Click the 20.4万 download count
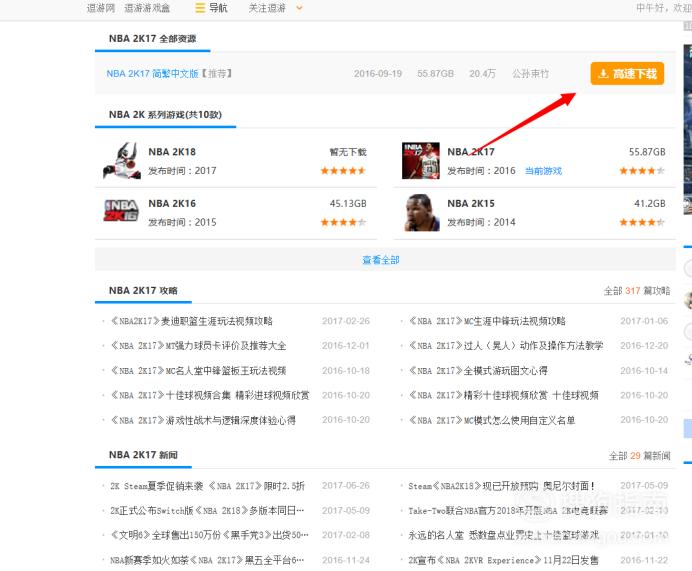This screenshot has width=692, height=571. (482, 74)
